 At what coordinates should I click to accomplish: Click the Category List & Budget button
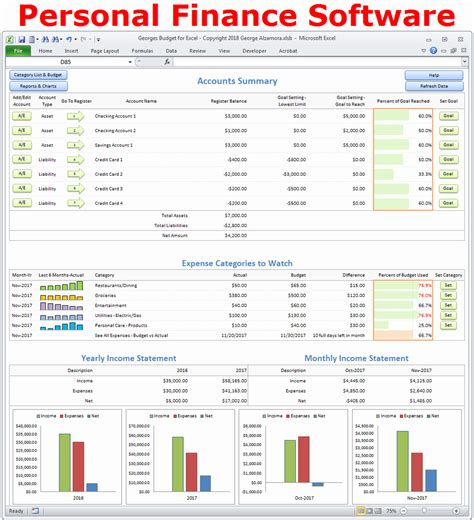pyautogui.click(x=38, y=75)
